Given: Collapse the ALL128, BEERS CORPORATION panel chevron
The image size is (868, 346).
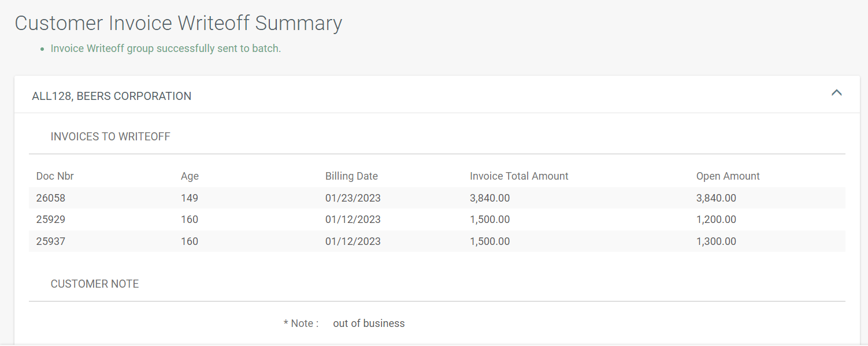Looking at the screenshot, I should (836, 93).
